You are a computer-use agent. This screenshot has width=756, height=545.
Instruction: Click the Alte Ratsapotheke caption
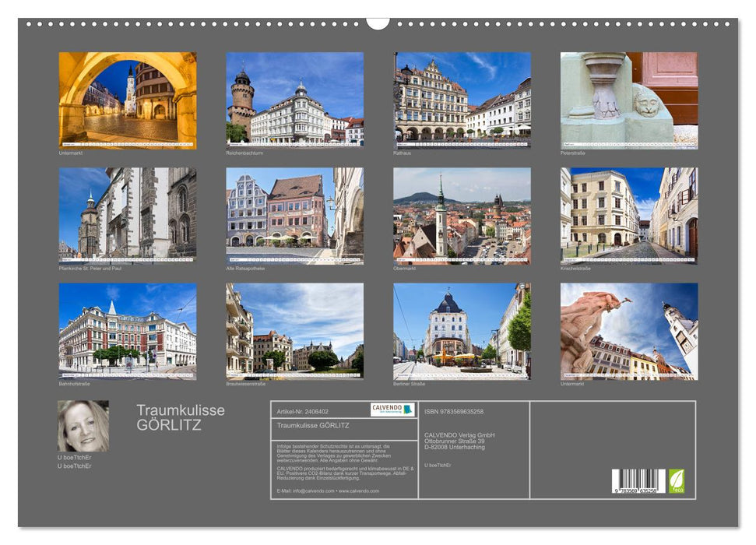pyautogui.click(x=245, y=269)
